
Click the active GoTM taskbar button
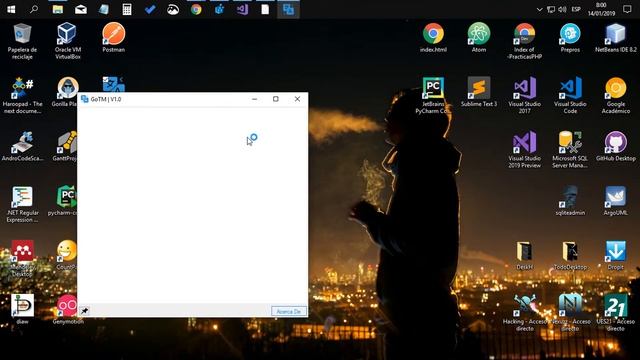[288, 9]
